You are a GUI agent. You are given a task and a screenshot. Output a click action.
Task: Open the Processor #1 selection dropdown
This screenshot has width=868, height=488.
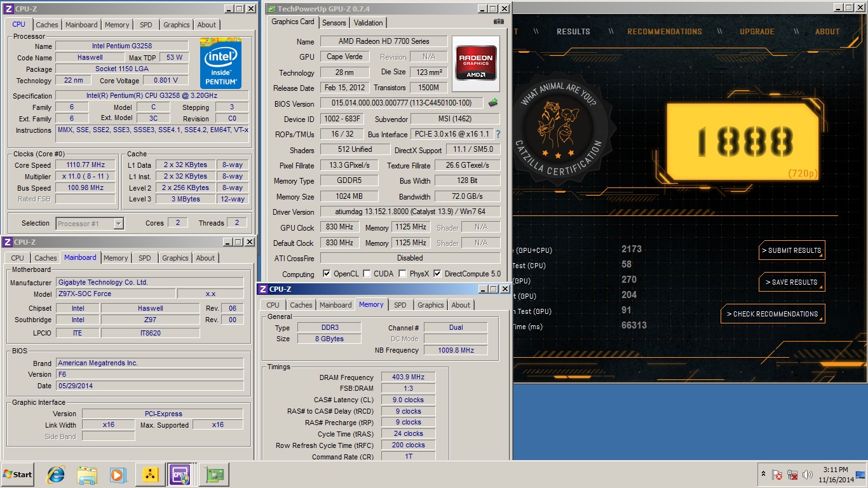pos(119,223)
